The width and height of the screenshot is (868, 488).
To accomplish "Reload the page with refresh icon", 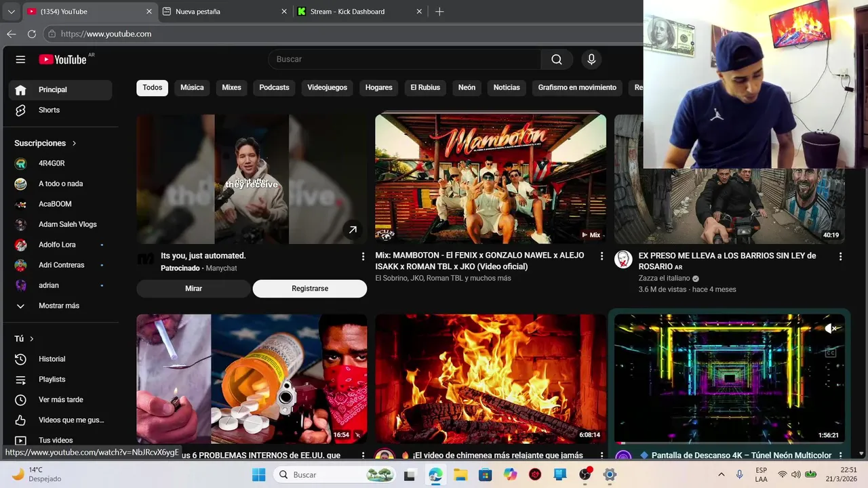I will coord(32,34).
